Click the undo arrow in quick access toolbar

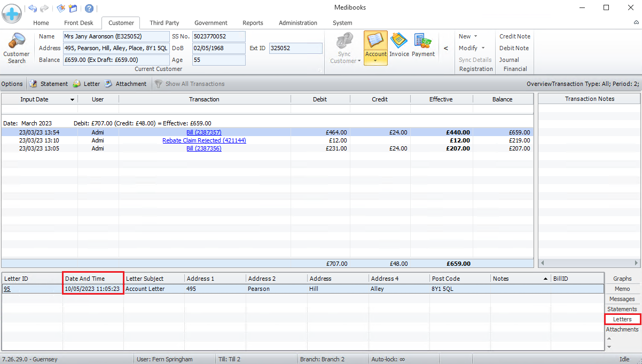[x=33, y=8]
